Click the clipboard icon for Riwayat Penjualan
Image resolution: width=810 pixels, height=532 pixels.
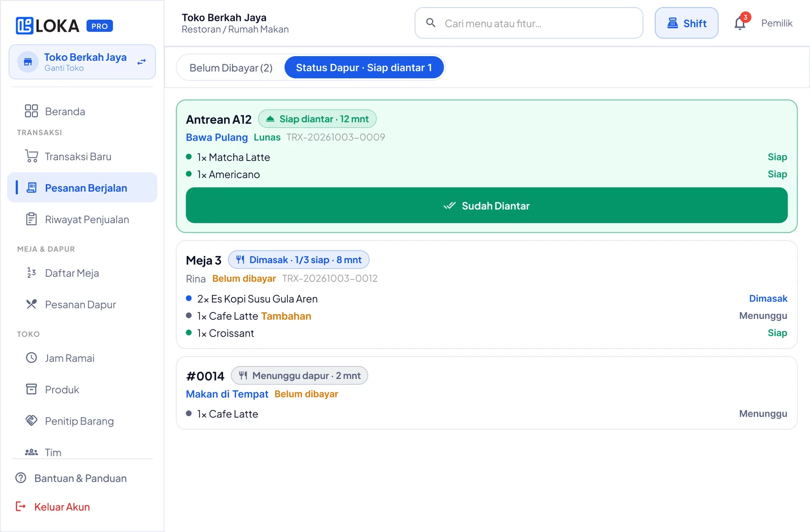pos(31,219)
